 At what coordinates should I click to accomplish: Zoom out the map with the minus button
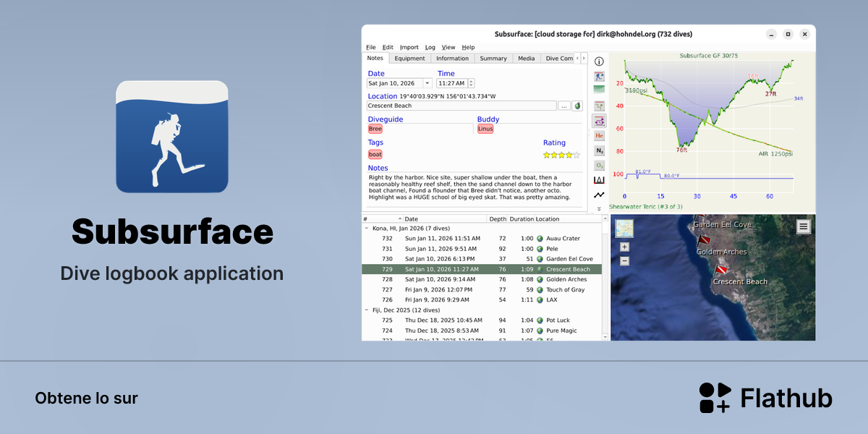coord(625,260)
